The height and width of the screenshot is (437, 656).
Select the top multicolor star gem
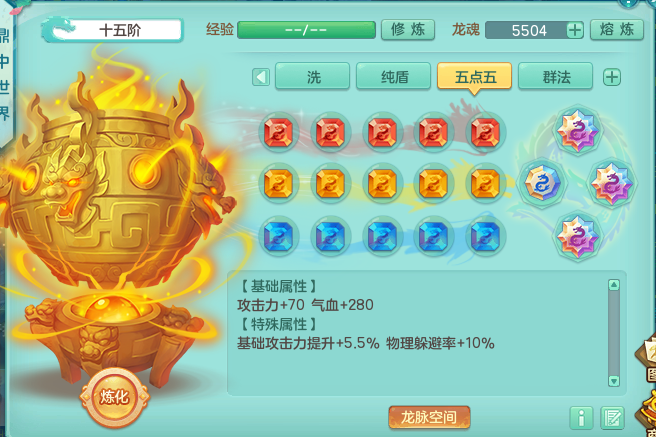(577, 130)
